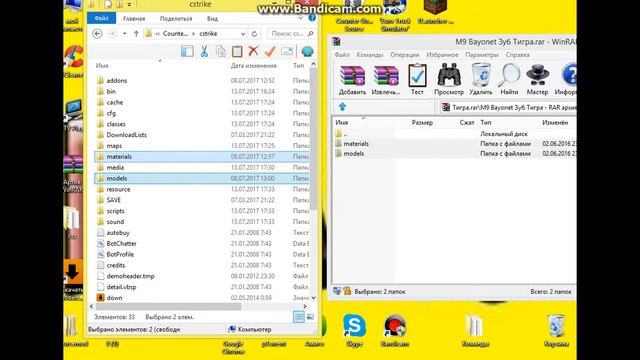Click Explorer back navigation arrow
Image resolution: width=640 pixels, height=360 pixels.
point(97,33)
